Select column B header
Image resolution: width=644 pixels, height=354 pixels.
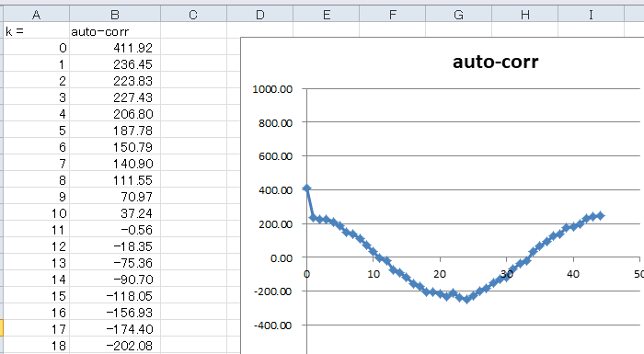[x=115, y=15]
